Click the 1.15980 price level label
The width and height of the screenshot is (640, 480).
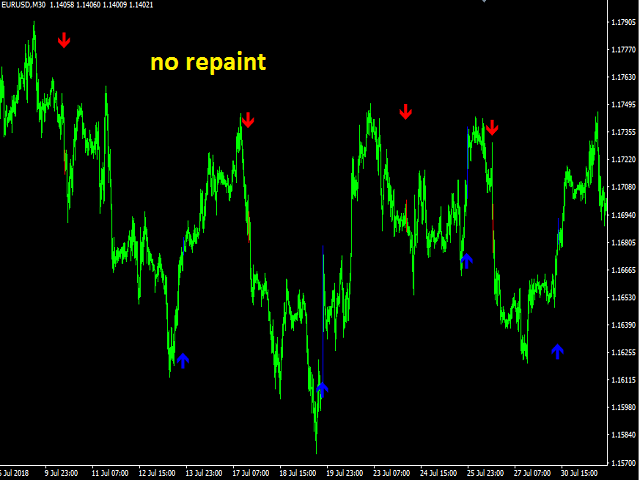pos(624,407)
